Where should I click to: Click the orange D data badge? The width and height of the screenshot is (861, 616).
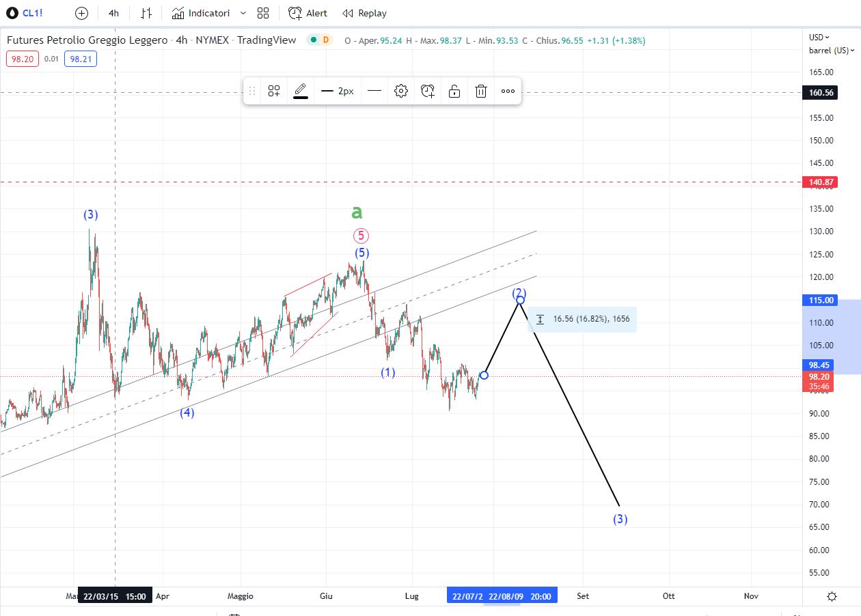(x=326, y=40)
